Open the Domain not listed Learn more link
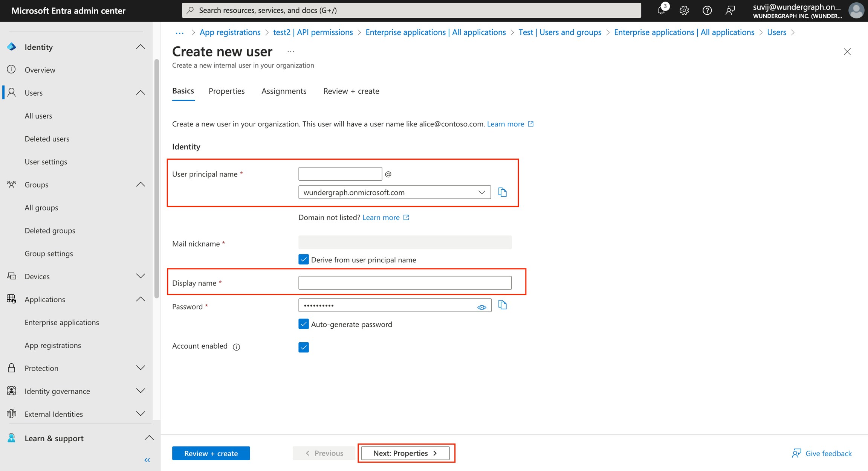868x471 pixels. tap(381, 217)
